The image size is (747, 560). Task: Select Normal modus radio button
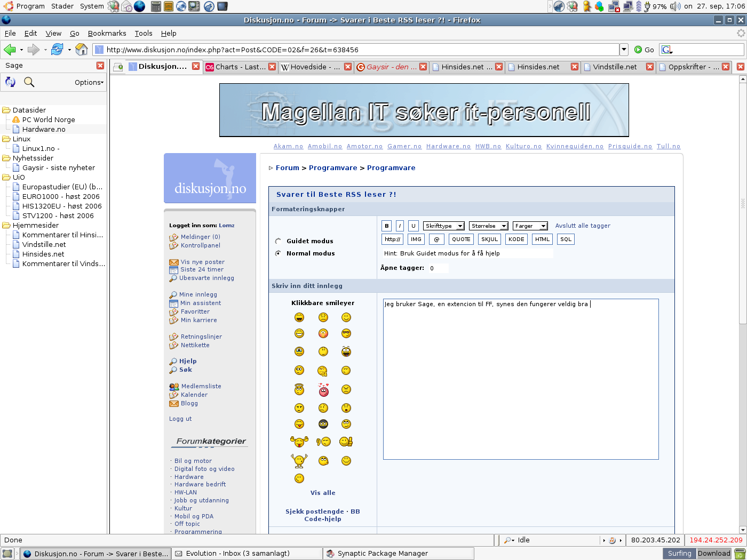click(278, 253)
